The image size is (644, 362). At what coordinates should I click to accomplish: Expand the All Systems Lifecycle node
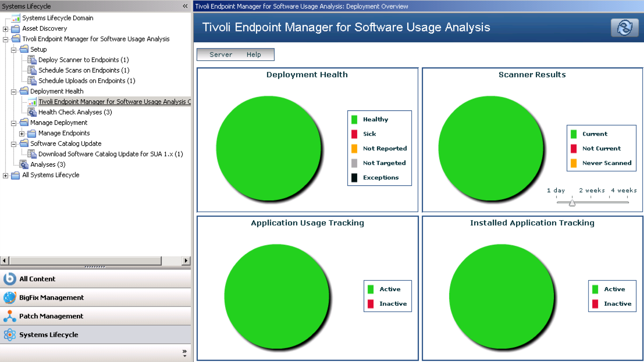point(6,175)
